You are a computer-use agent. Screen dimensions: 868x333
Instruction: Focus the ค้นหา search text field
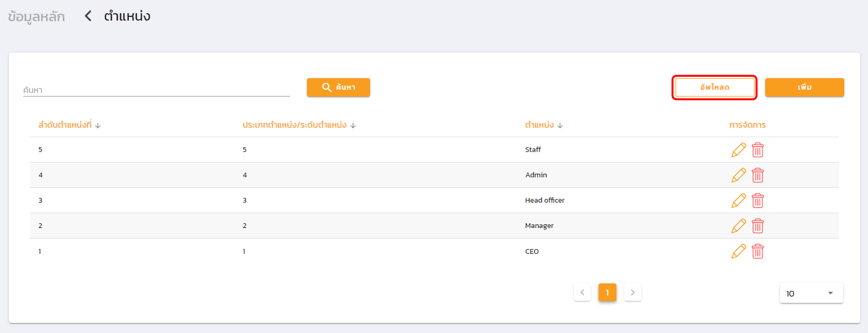point(156,90)
